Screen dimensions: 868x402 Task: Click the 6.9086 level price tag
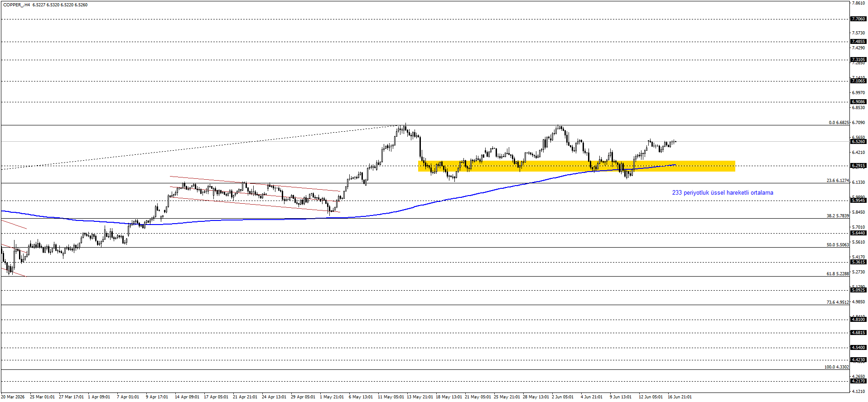pyautogui.click(x=858, y=102)
